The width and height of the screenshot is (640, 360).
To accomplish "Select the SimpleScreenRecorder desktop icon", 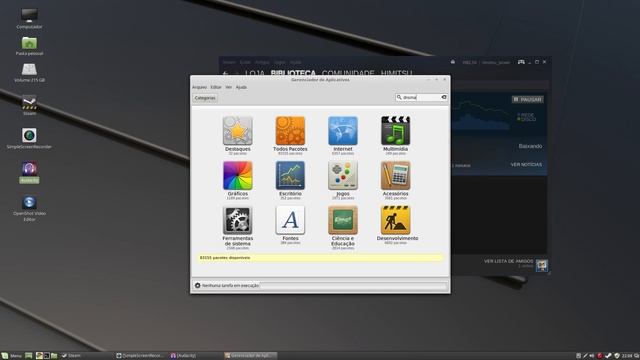I will click(29, 138).
